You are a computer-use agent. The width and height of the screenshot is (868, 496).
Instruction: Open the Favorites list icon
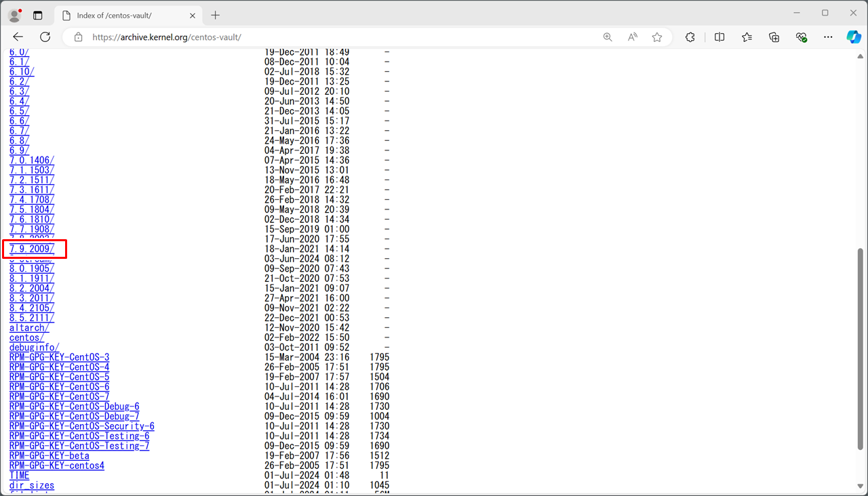(x=747, y=37)
